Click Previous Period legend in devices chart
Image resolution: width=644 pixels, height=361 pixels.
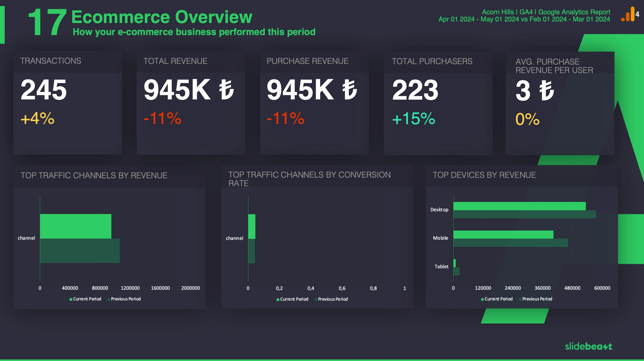click(x=536, y=299)
